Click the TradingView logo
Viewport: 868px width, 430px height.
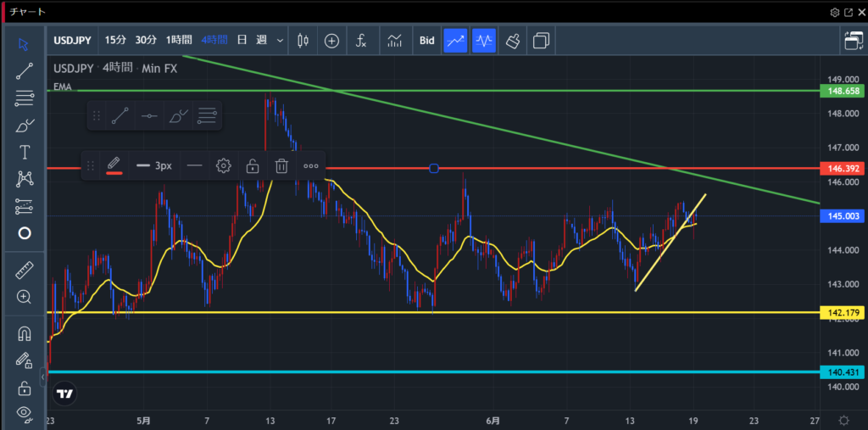click(x=64, y=394)
